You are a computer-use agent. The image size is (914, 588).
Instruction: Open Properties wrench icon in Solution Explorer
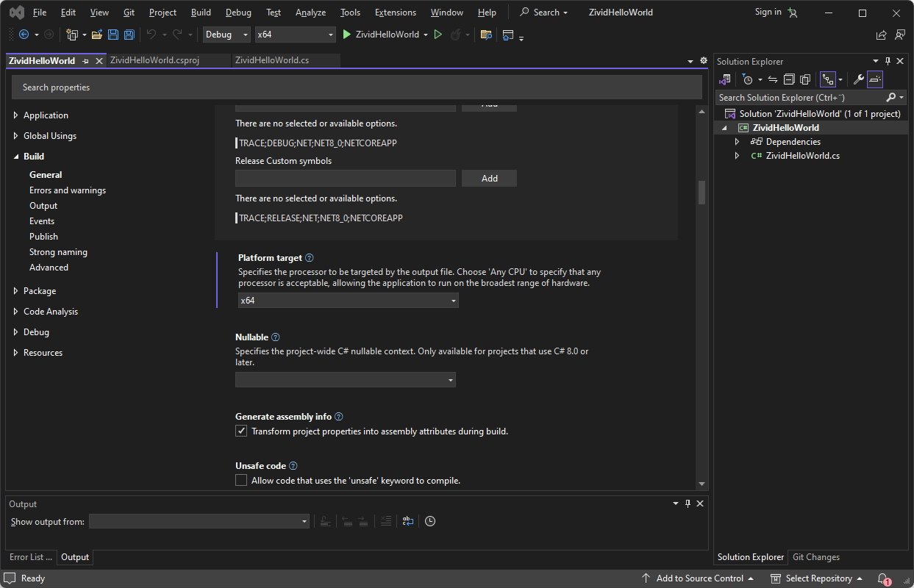[x=857, y=79]
